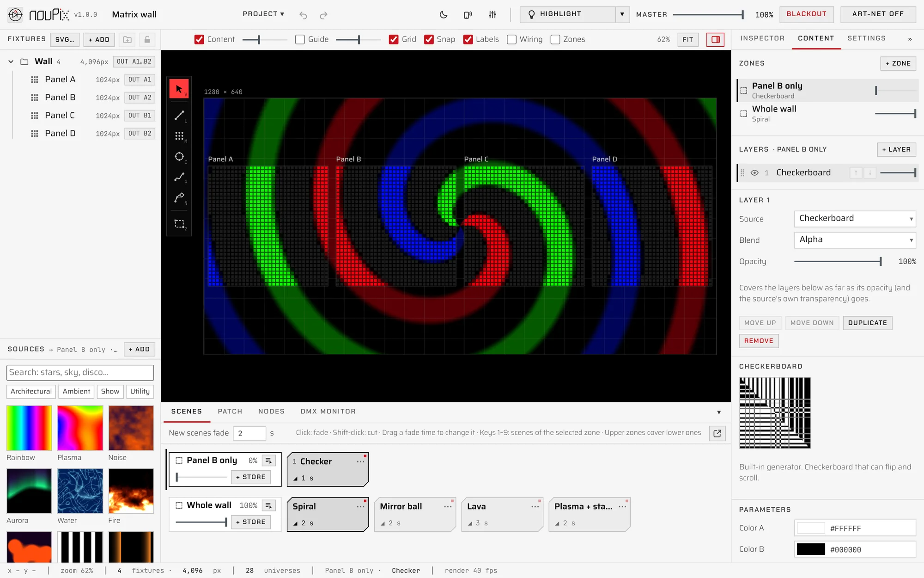Open the Source Checkerboard dropdown
Image resolution: width=924 pixels, height=578 pixels.
point(855,219)
